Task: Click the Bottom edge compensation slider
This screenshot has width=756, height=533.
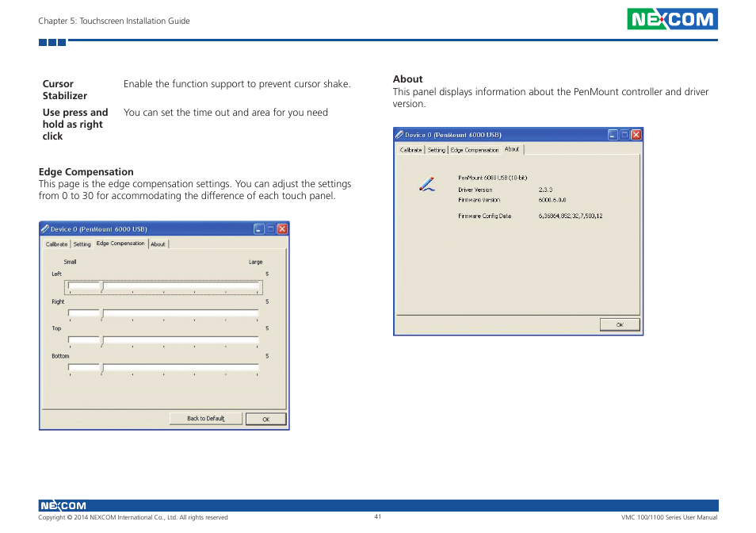Action: coord(101,368)
